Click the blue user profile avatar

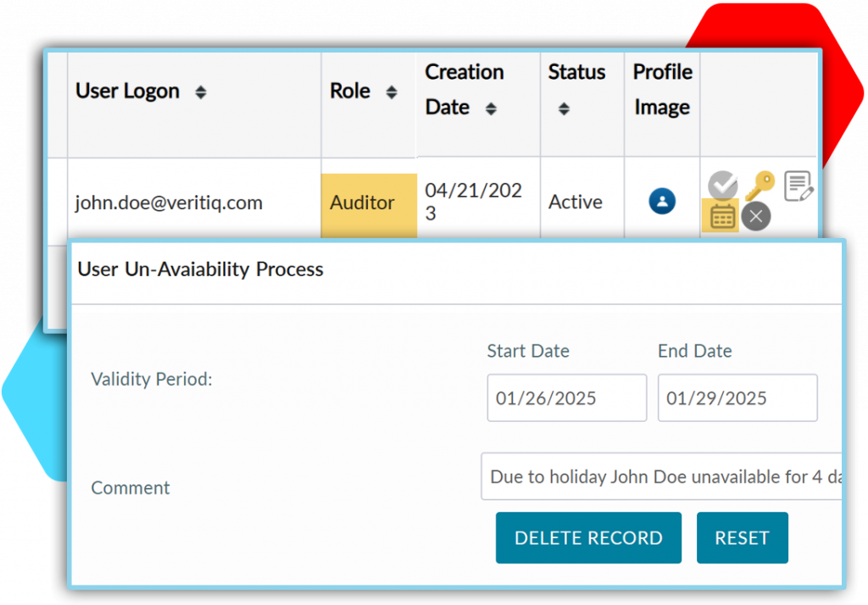coord(662,202)
